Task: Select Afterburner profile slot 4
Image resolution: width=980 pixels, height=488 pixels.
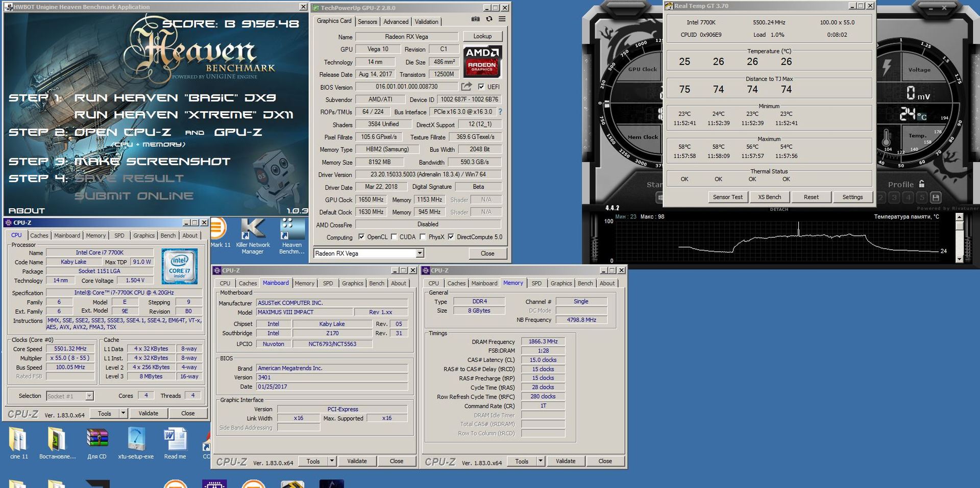Action: [908, 197]
